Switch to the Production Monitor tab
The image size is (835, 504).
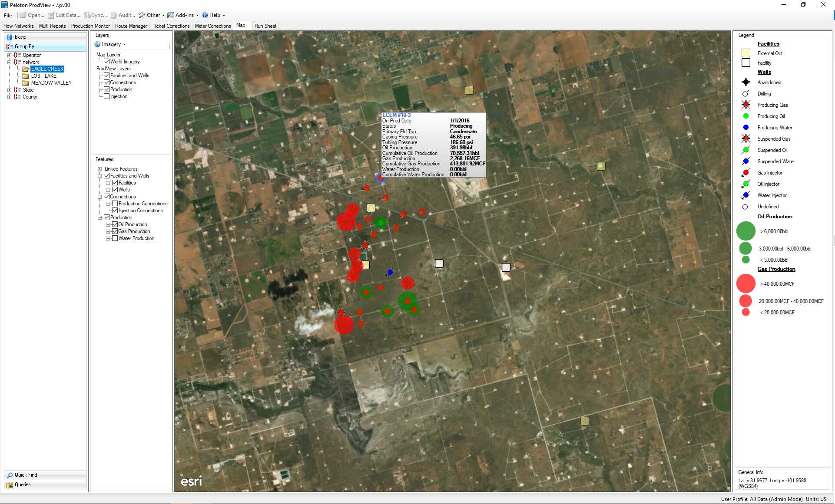click(x=90, y=26)
